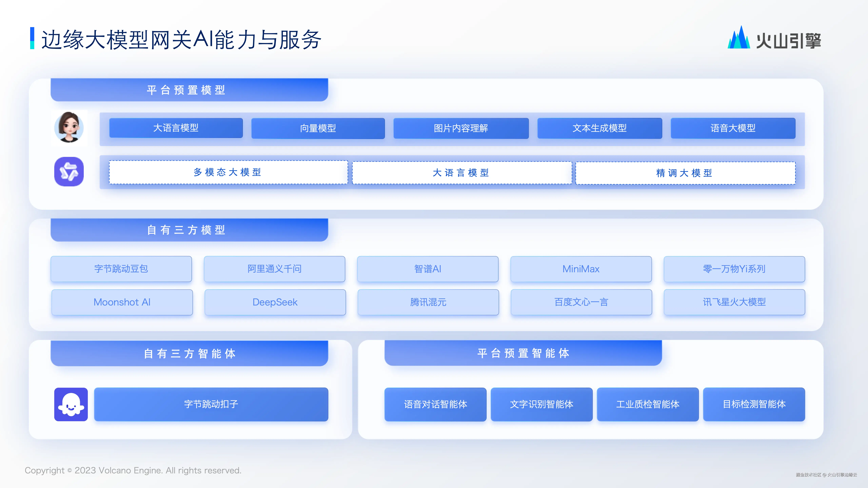868x488 pixels.
Task: Click the dashed 多模态大模型 box
Action: 228,172
